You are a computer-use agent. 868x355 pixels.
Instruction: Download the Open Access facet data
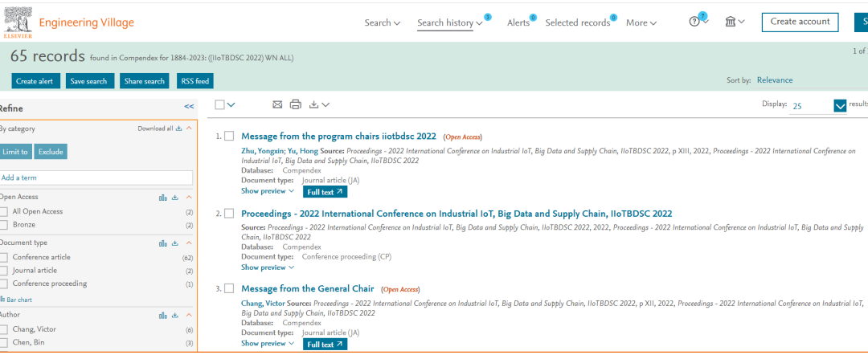175,198
